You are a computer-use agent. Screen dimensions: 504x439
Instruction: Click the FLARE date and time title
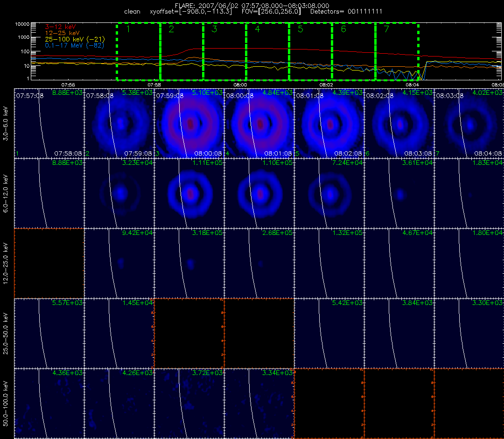click(x=252, y=6)
